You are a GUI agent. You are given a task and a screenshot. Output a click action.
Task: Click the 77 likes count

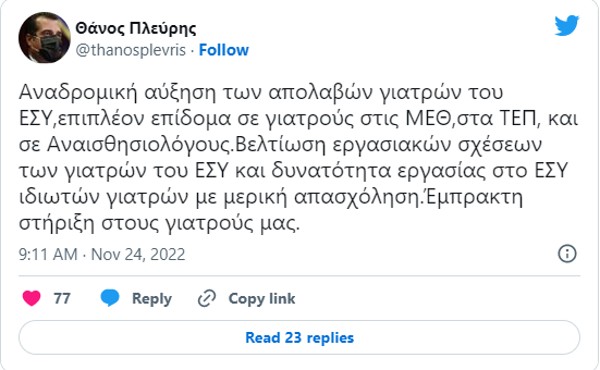62,298
